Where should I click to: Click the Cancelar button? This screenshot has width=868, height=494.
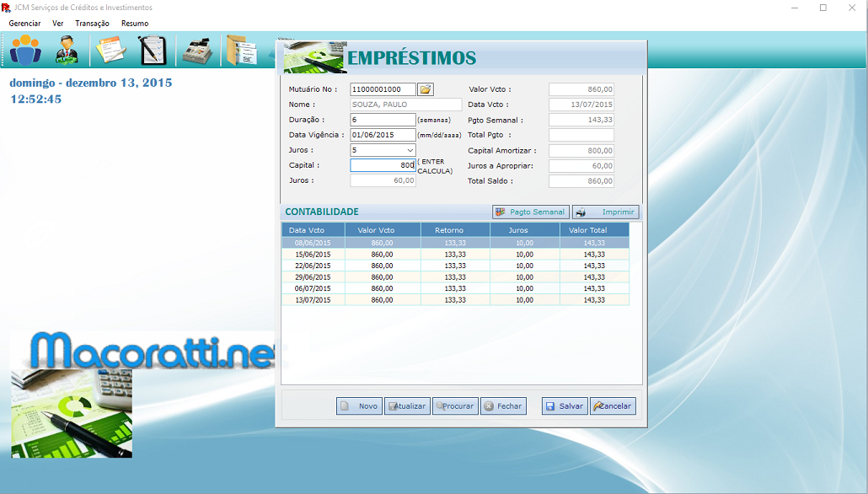pos(613,406)
